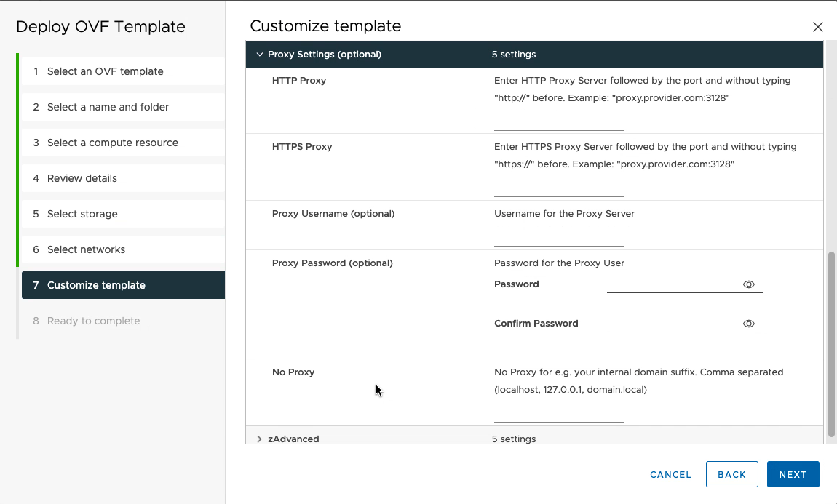Collapse the Proxy Settings section
The height and width of the screenshot is (504, 837).
[x=259, y=55]
